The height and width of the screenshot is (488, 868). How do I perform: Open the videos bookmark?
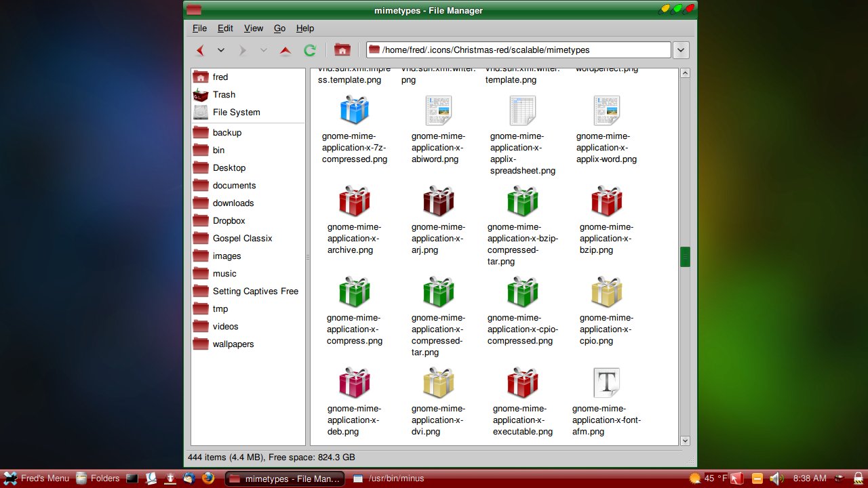[x=248, y=327]
